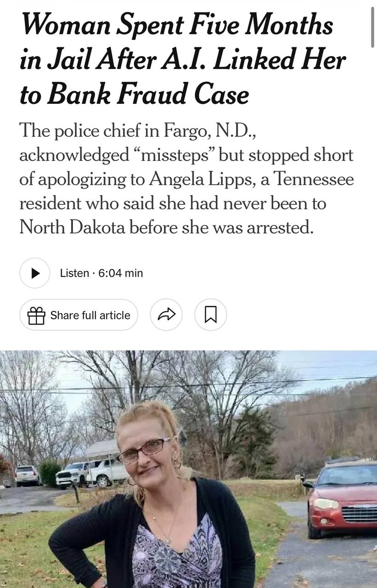Click the "Listen" audio label
The width and height of the screenshot is (377, 588).
pos(74,273)
